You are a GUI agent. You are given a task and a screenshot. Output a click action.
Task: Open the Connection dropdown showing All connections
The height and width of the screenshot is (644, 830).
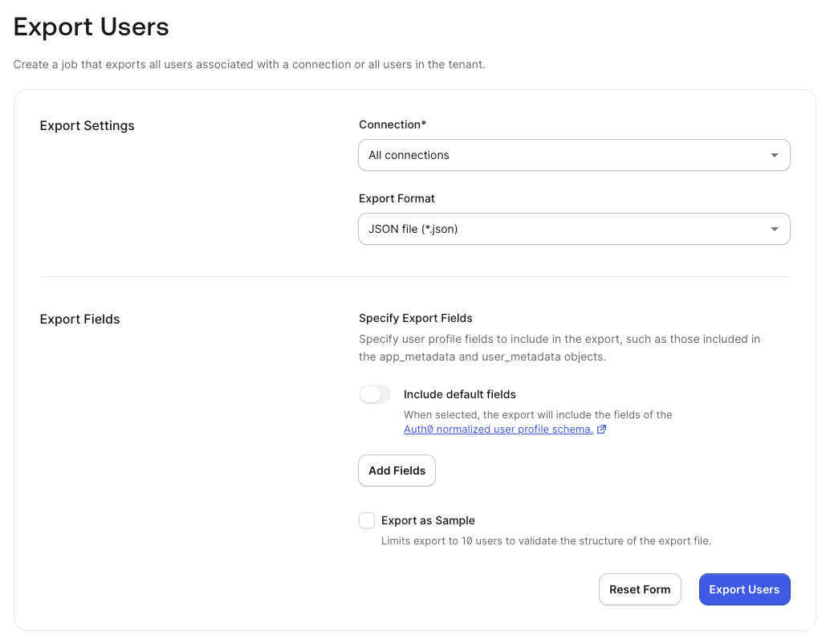tap(574, 155)
